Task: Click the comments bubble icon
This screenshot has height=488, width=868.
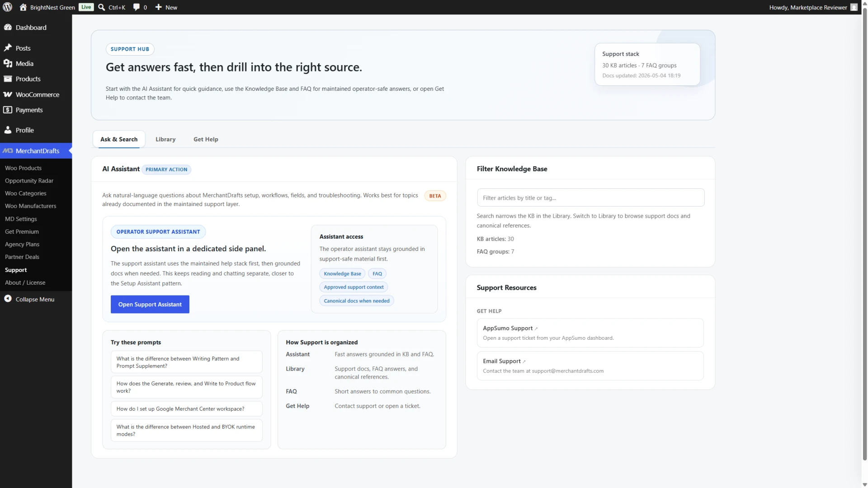Action: coord(137,7)
